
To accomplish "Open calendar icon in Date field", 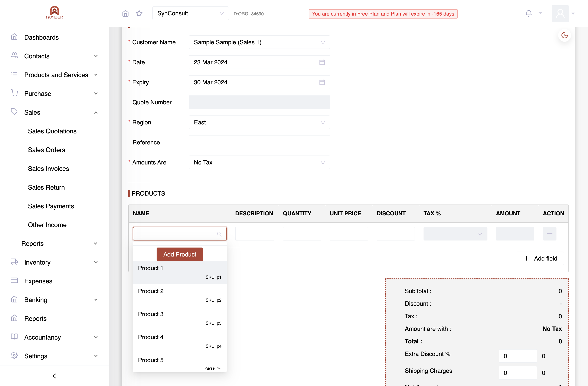I will click(x=322, y=62).
